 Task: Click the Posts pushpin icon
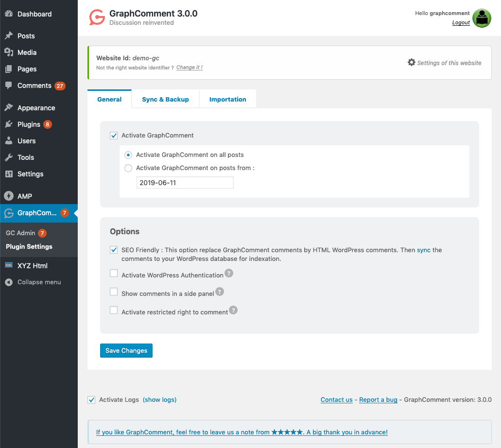pos(9,35)
